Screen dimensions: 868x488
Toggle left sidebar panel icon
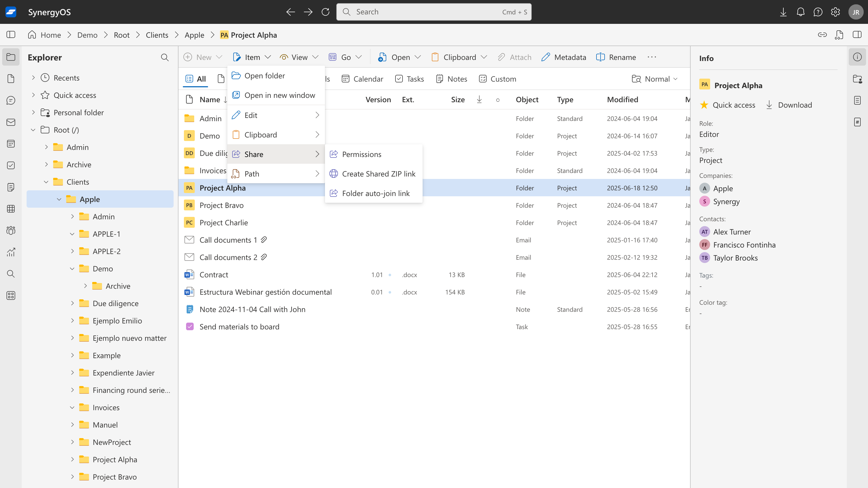(x=11, y=35)
